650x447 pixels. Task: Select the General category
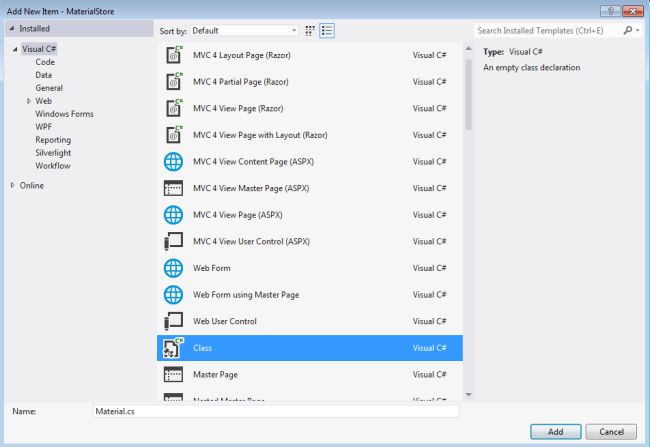(49, 88)
